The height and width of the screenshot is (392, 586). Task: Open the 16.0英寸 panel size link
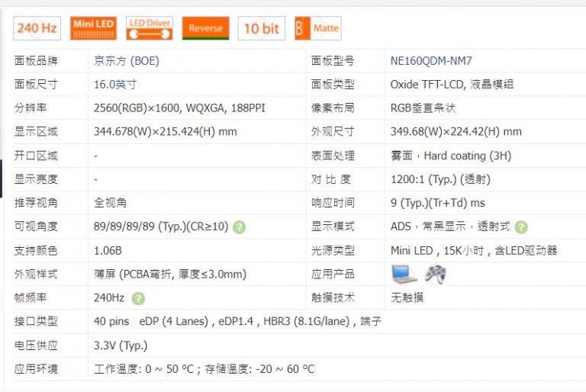tap(115, 85)
